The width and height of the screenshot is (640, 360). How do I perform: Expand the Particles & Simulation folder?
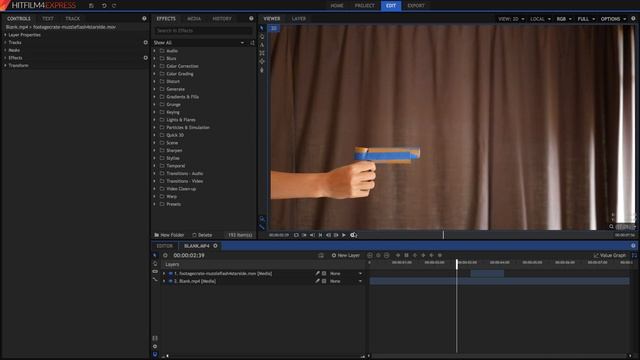click(155, 128)
